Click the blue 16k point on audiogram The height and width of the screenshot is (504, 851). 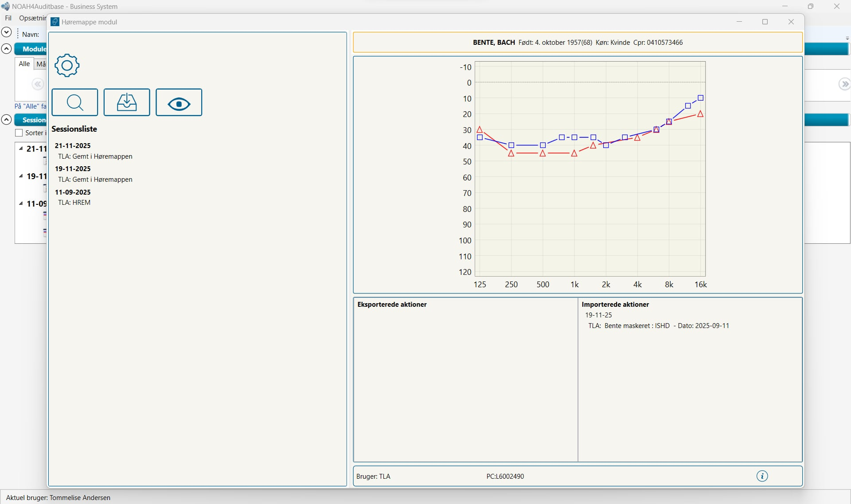[x=701, y=98]
